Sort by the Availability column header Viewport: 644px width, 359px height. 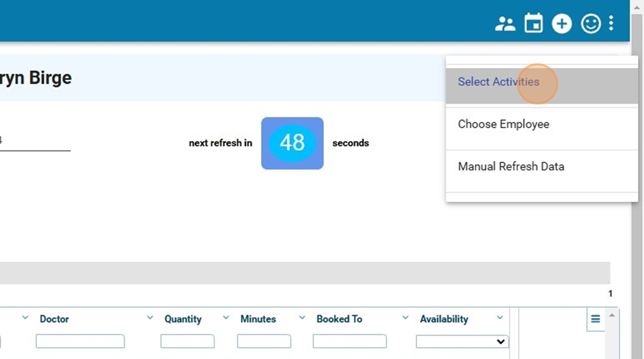pyautogui.click(x=444, y=319)
